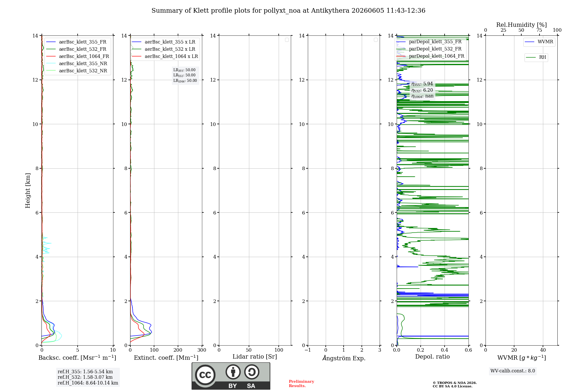Click the LR355: 50.00 annotation

click(184, 70)
